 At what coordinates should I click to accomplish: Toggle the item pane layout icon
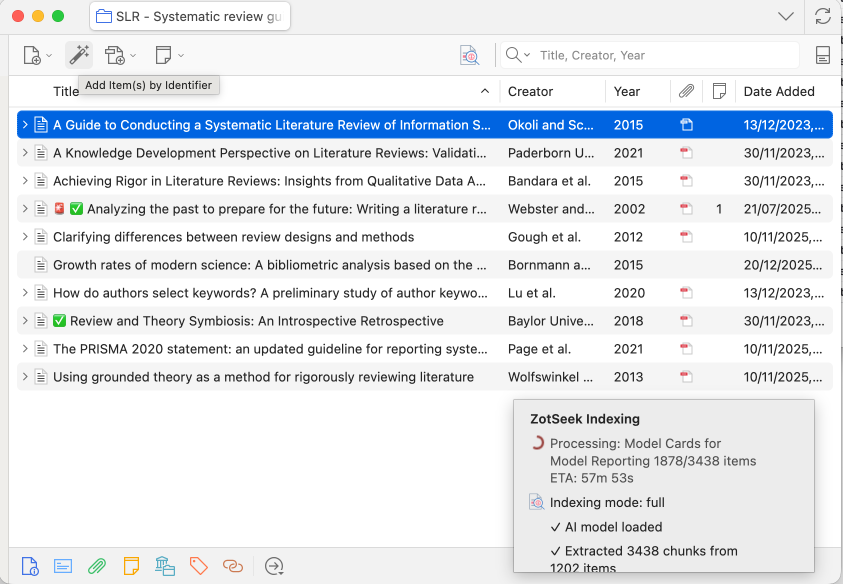pyautogui.click(x=823, y=55)
